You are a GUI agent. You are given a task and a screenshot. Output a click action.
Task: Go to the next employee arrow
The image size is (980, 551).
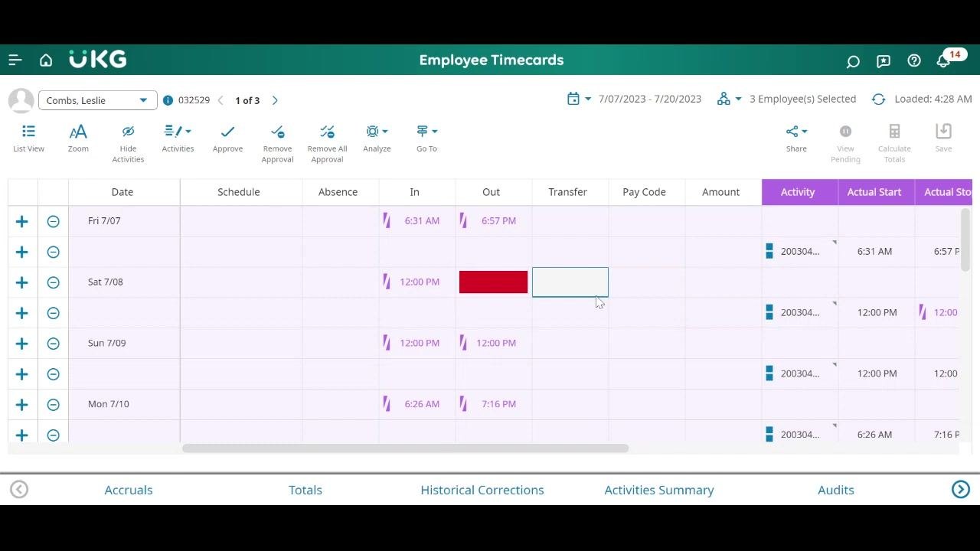pos(275,100)
